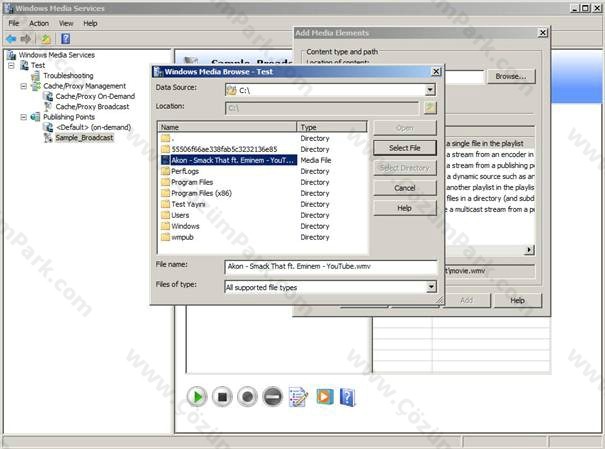Viewport: 605px width, 449px height.
Task: Click the up folder icon beside Location field
Action: (x=430, y=108)
